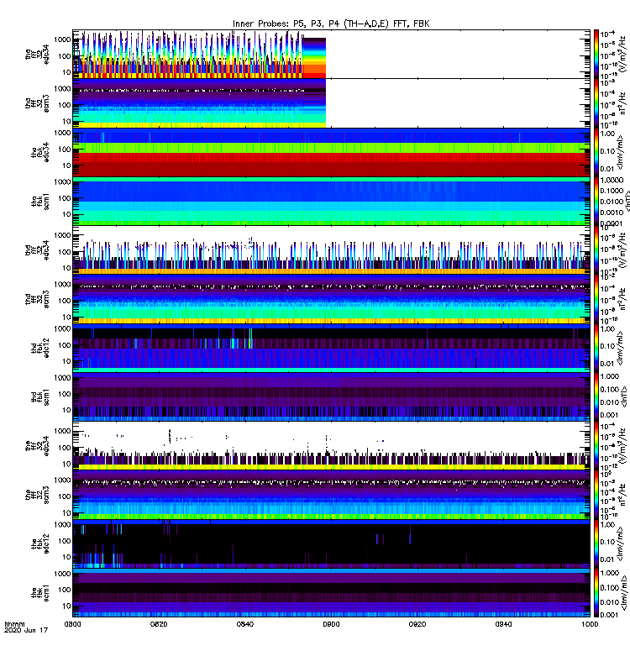Image resolution: width=630 pixels, height=672 pixels.
Task: Click the '<|nT|>' unit label beside tha fbk scm1
Action: pos(627,202)
